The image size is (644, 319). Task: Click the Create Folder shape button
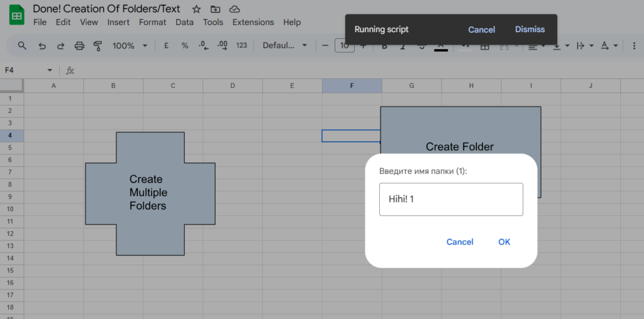[460, 130]
